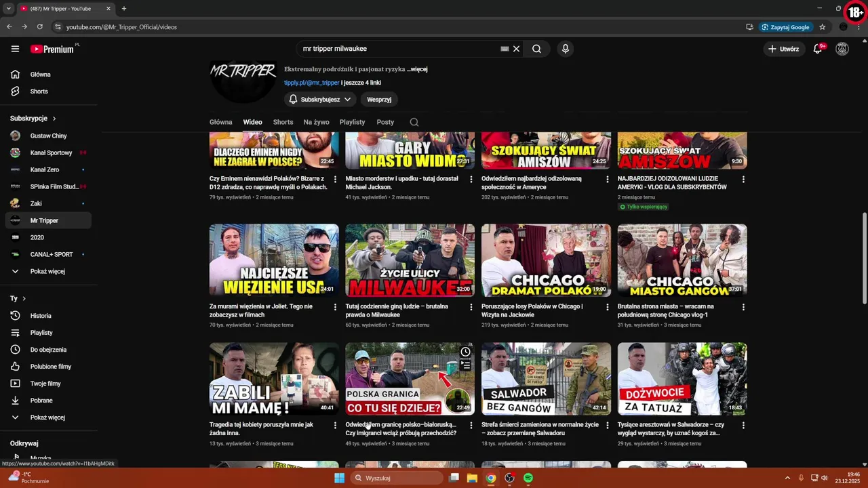Click the YouTube search input field
Image resolution: width=868 pixels, height=488 pixels.
pyautogui.click(x=400, y=49)
